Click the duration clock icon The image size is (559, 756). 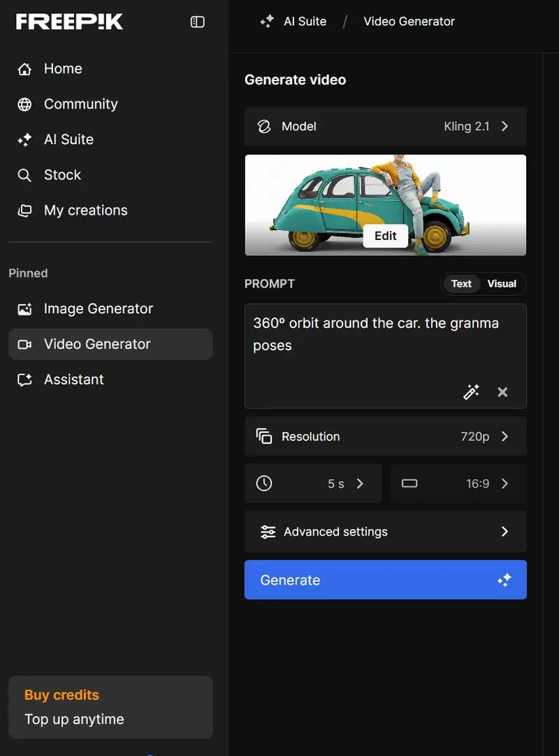[264, 483]
